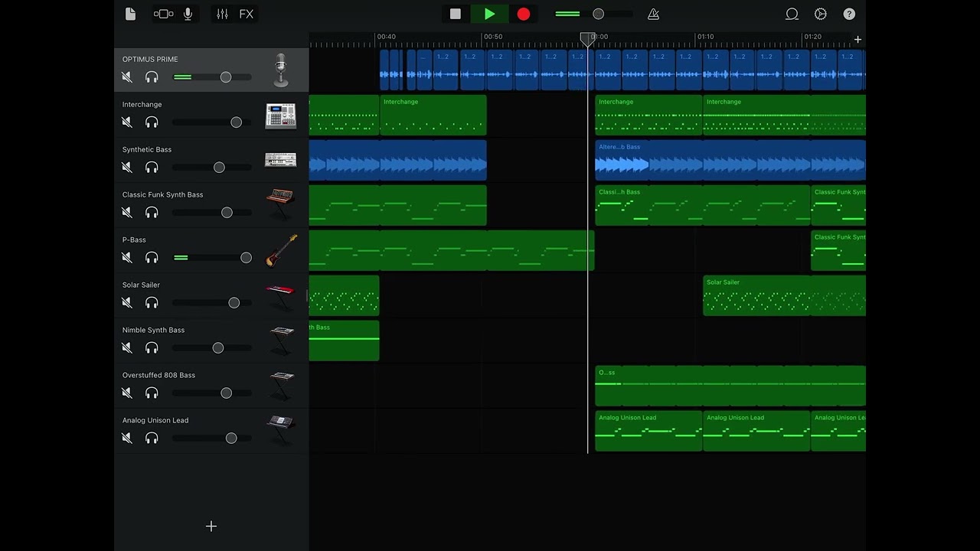Open the Analog Unison Lead synth icon
Screen dimensions: 980x551
pos(280,430)
